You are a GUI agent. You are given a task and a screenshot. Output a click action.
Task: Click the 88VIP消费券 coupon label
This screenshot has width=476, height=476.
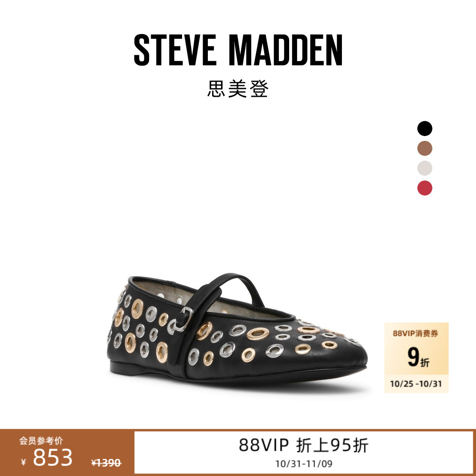pos(416,333)
